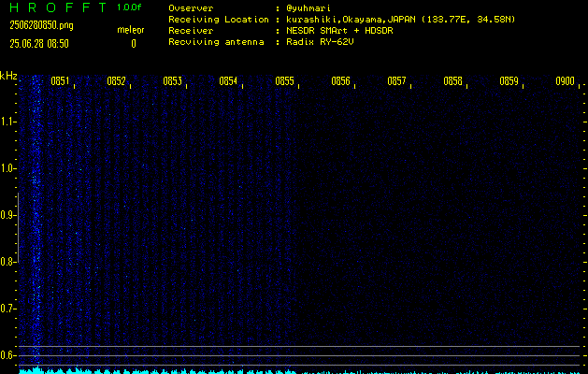The image size is (588, 374).
Task: Click the 0.8 kHz axis label
Action: 8,262
